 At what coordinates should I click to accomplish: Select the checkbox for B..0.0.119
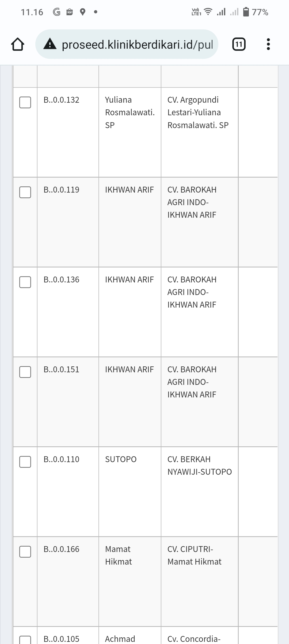pyautogui.click(x=25, y=192)
